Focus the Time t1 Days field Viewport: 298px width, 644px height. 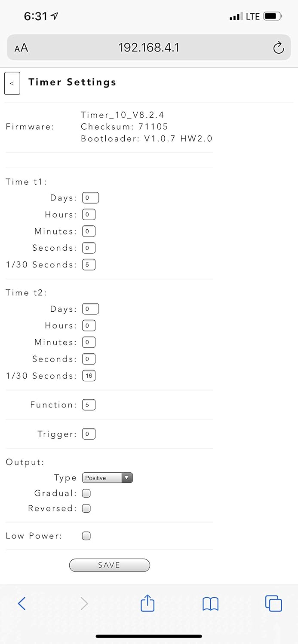tap(90, 198)
